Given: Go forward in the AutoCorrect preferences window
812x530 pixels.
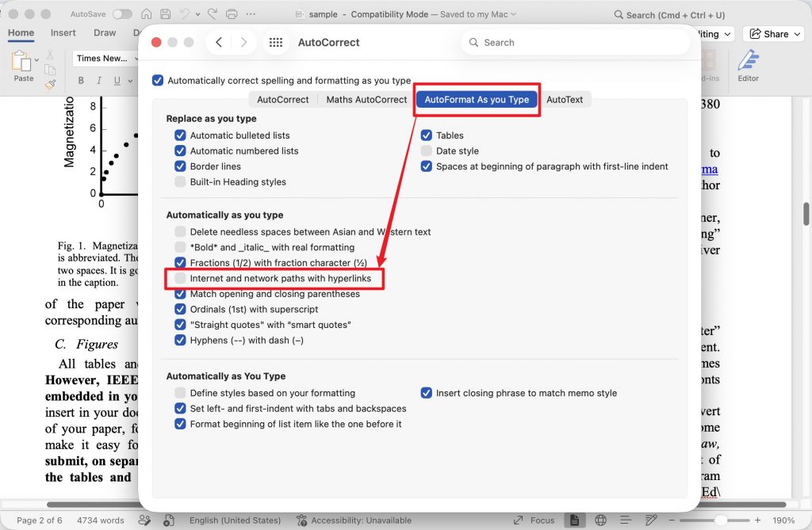Looking at the screenshot, I should [243, 43].
